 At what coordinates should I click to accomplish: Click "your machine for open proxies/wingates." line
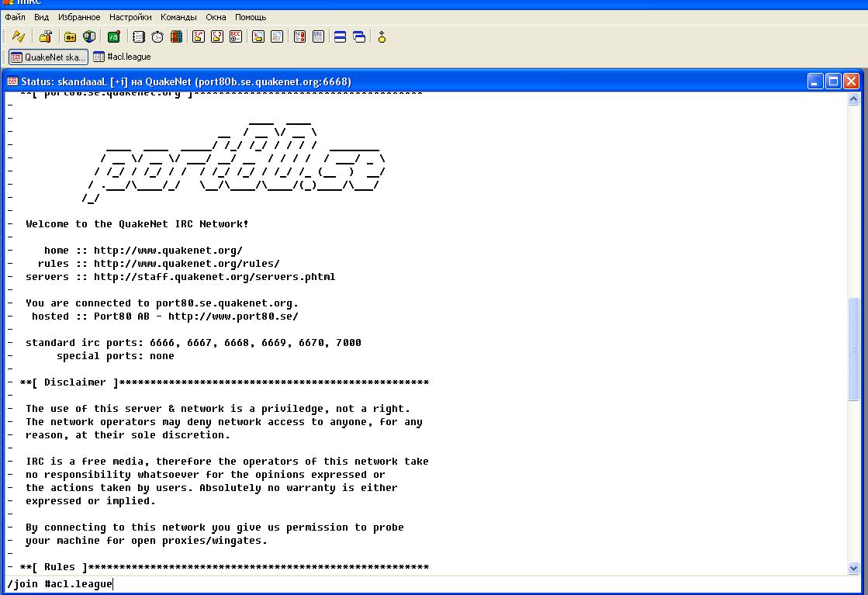147,541
